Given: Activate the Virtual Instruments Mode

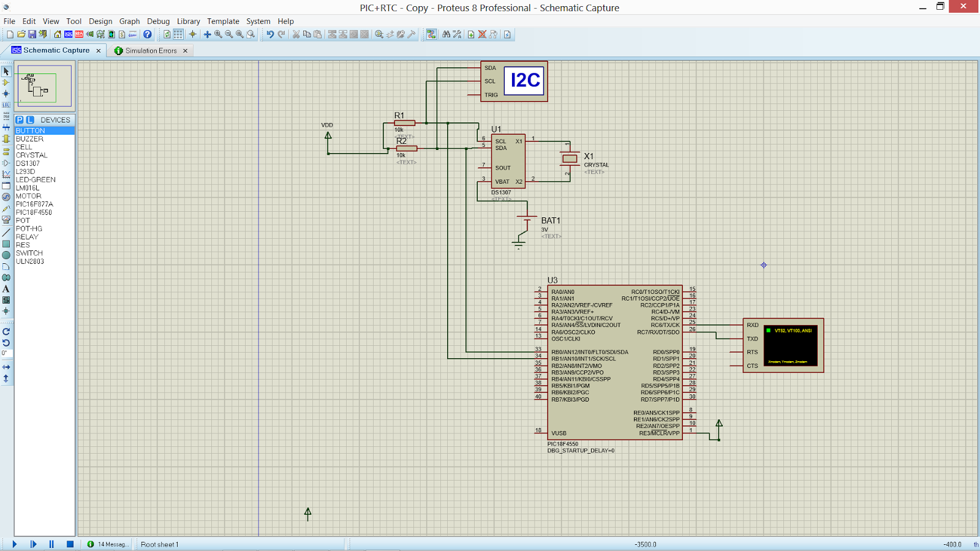Looking at the screenshot, I should tap(6, 218).
